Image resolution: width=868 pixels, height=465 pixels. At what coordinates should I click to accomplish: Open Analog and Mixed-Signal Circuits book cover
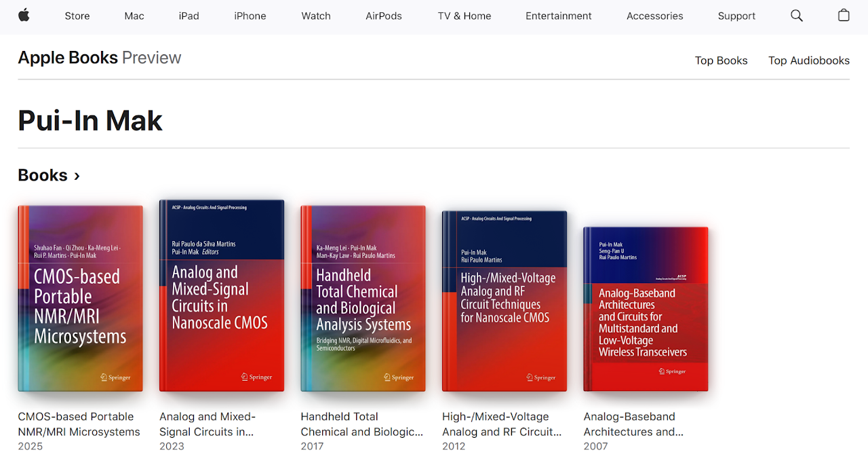pyautogui.click(x=222, y=296)
